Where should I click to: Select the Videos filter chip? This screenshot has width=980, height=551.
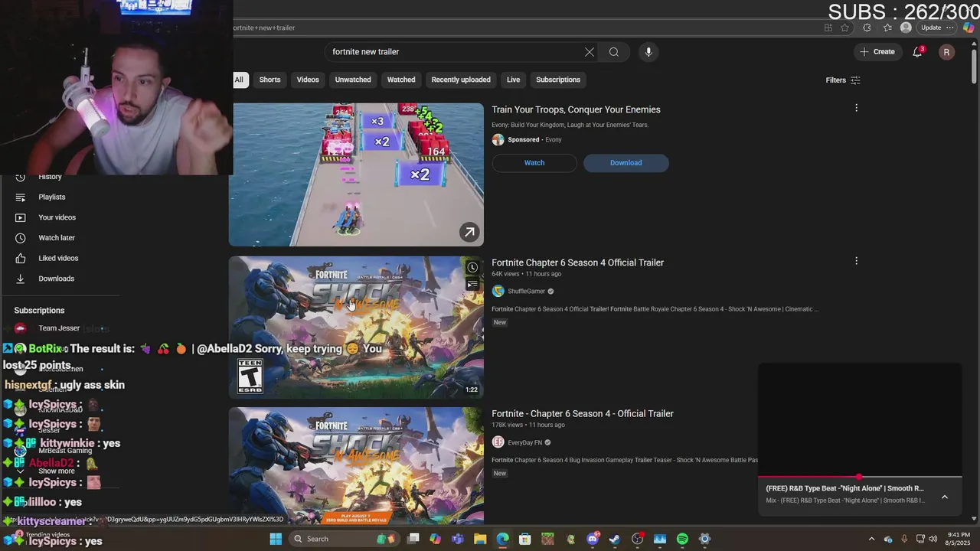308,80
